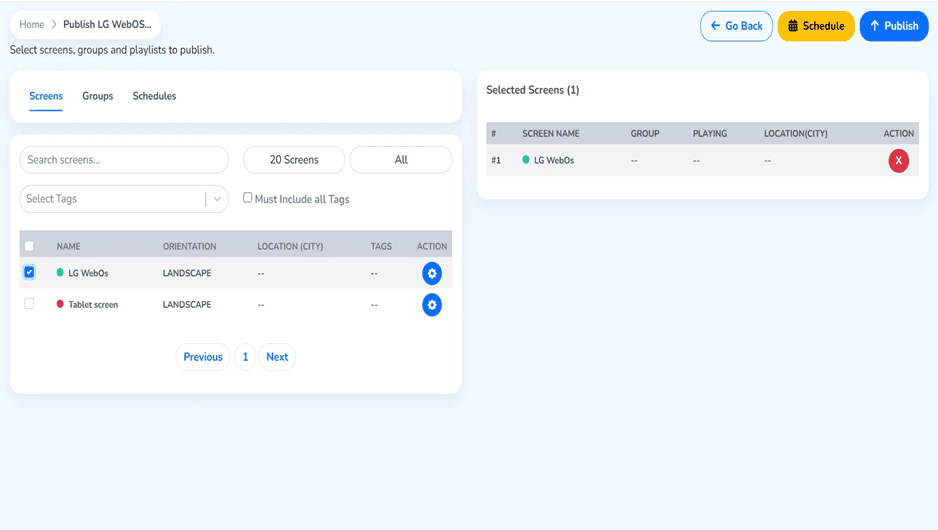The image size is (938, 530).
Task: Switch to the Schedules tab
Action: (x=154, y=96)
